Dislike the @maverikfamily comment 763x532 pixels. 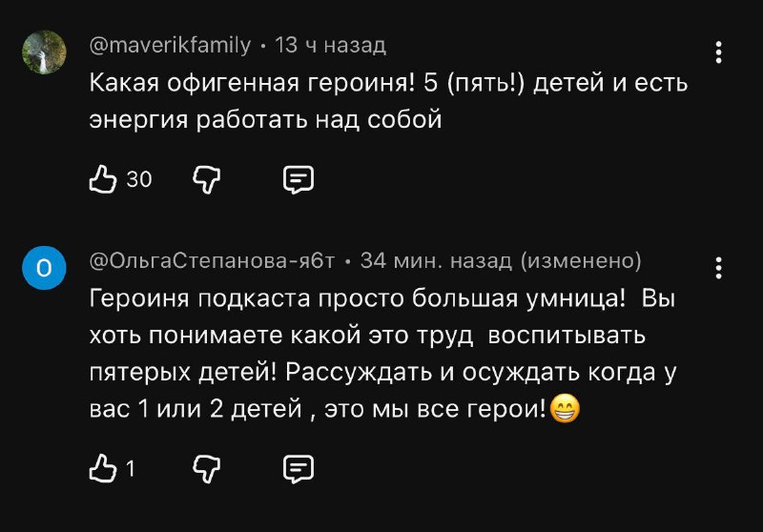pos(207,178)
